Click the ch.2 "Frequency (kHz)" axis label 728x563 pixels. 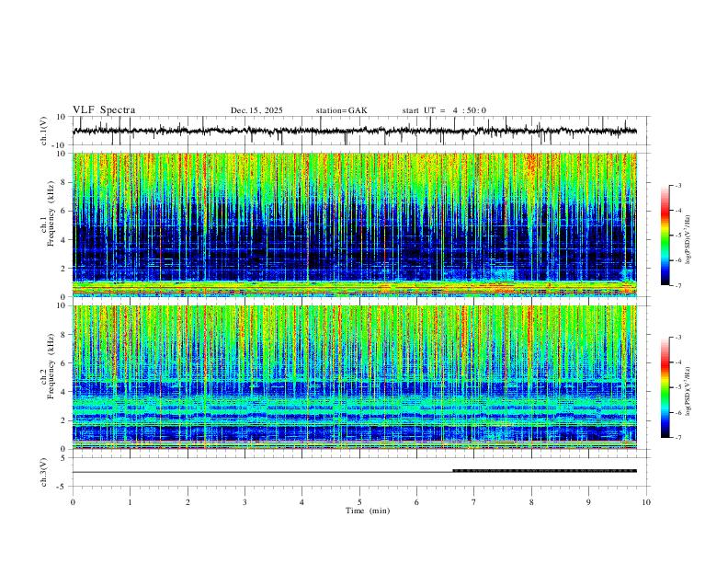tap(51, 366)
